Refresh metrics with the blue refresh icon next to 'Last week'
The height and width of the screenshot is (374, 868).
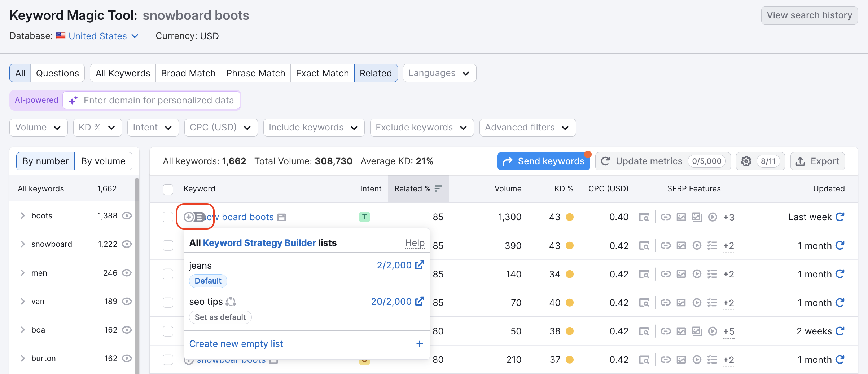(x=841, y=217)
